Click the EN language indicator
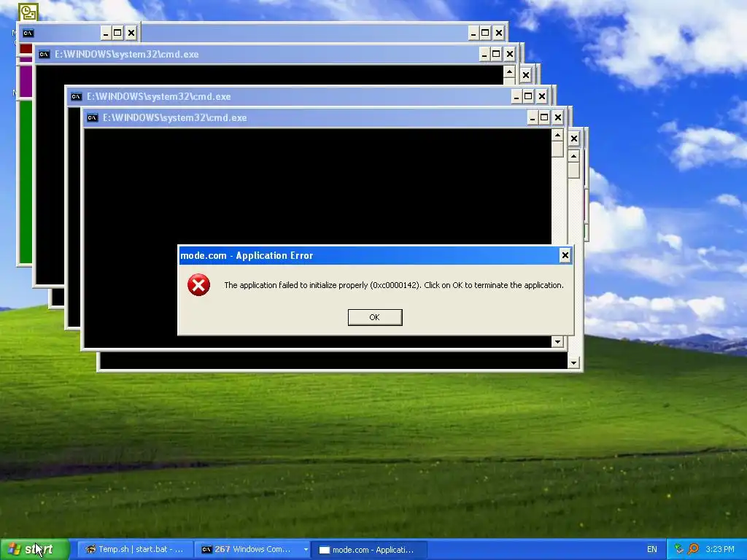Screen dimensions: 747x560 tap(651, 550)
